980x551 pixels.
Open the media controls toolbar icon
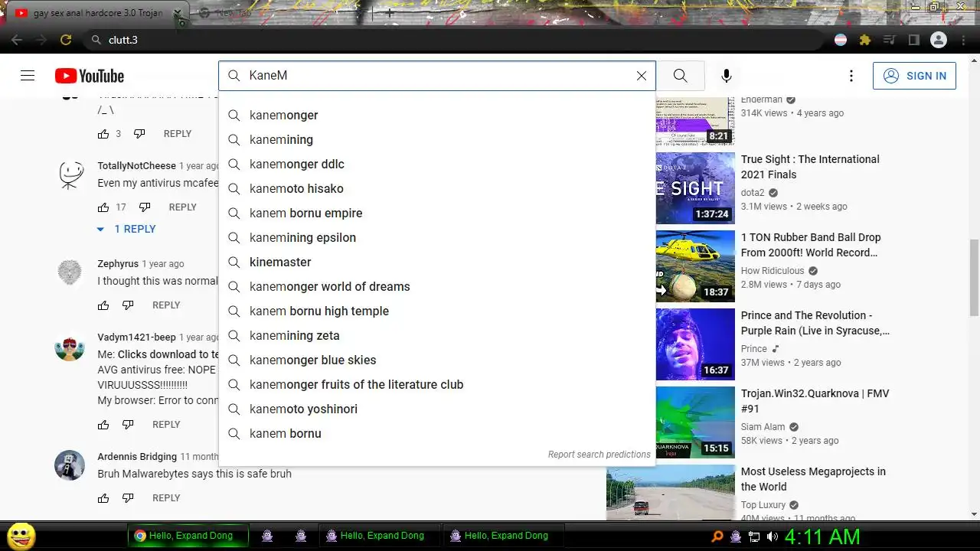tap(890, 40)
